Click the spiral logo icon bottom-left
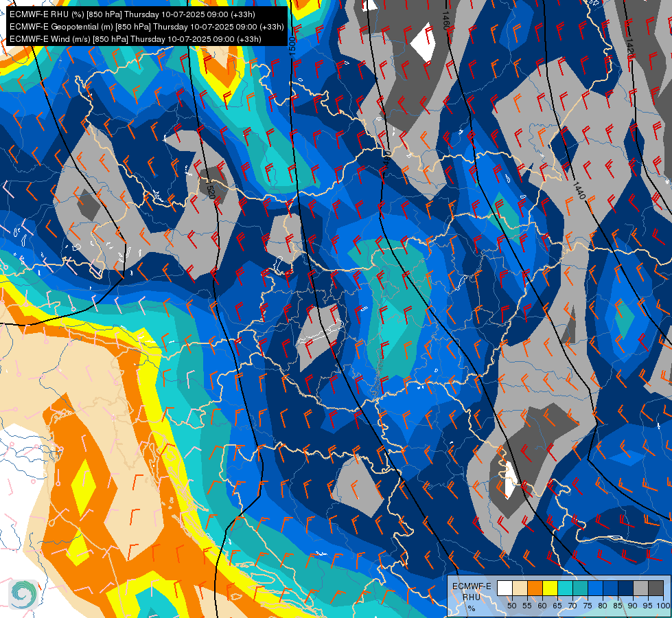 point(23,595)
